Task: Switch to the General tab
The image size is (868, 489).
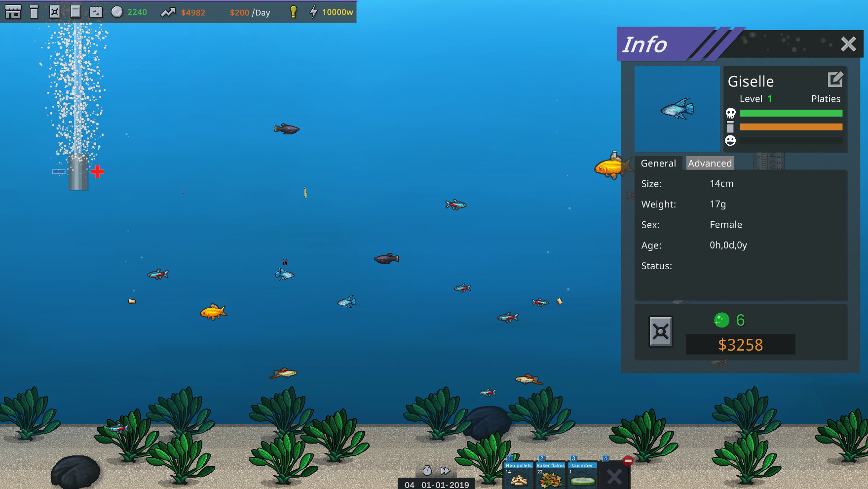Action: click(658, 163)
